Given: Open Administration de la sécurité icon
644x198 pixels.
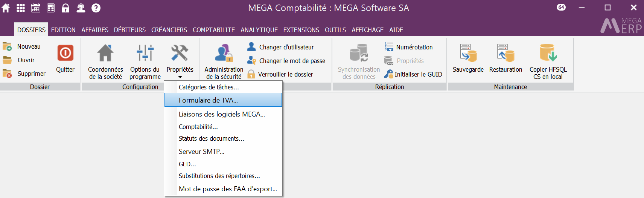Looking at the screenshot, I should (224, 53).
